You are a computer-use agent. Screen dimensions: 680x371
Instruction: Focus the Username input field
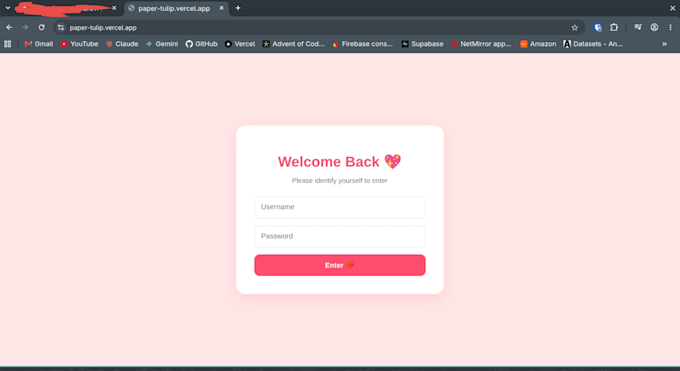click(x=340, y=207)
